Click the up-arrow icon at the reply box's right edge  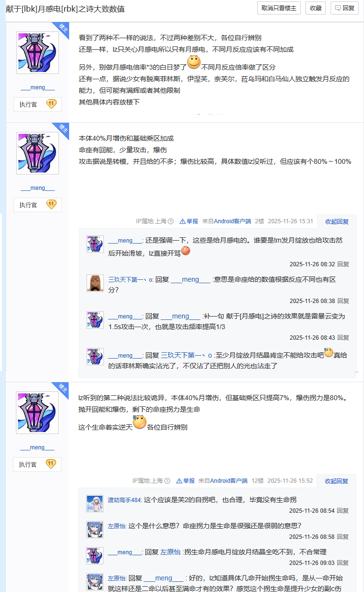pos(357,372)
